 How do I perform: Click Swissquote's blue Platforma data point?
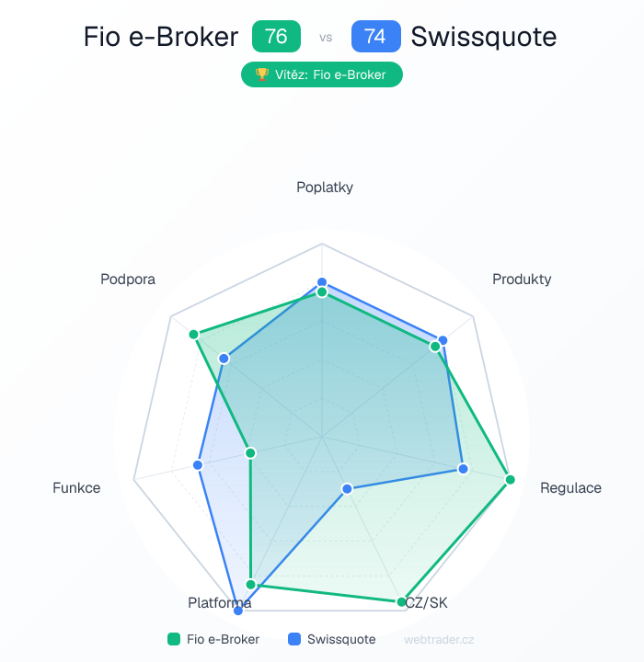point(239,609)
